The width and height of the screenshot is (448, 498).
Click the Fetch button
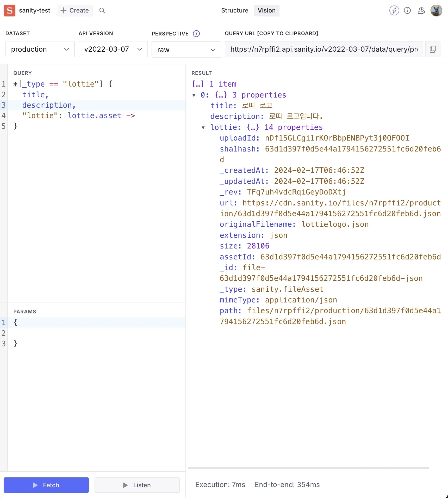[46, 485]
